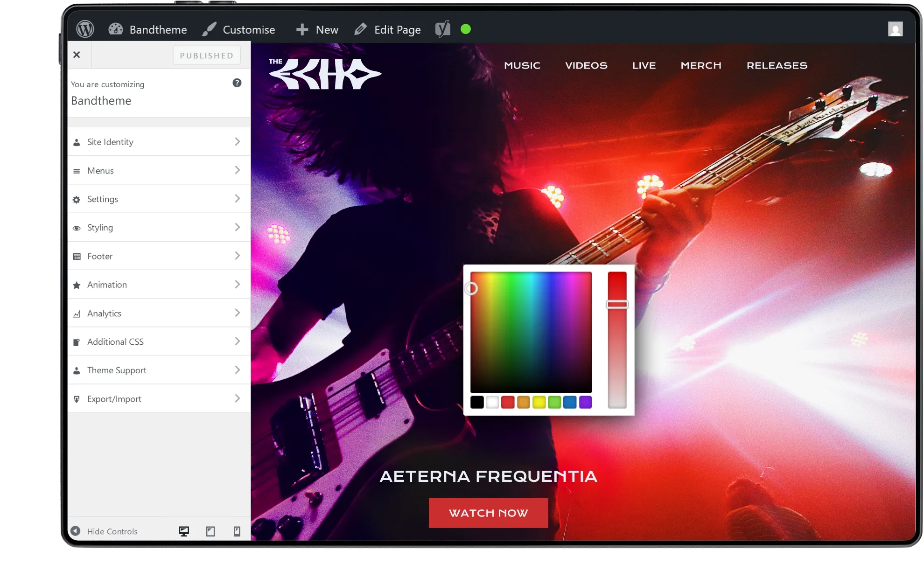The height and width of the screenshot is (571, 924).
Task: Click Hide Controls at the bottom
Action: point(112,531)
